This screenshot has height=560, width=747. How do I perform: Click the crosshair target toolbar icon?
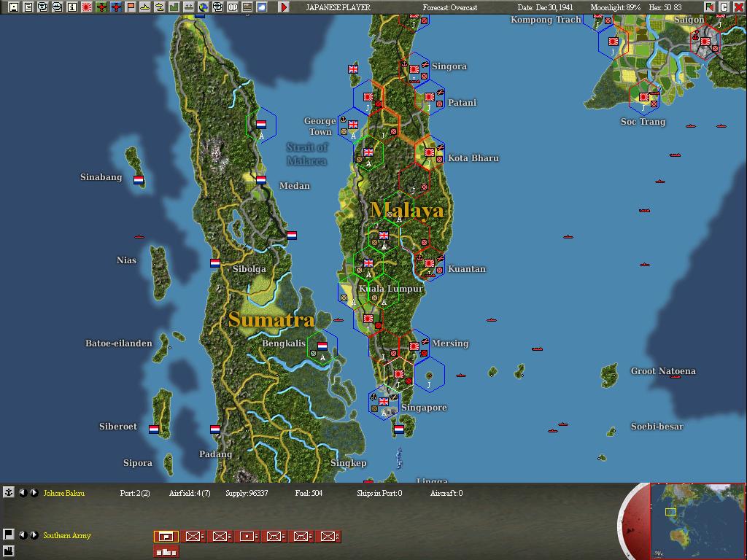click(217, 7)
